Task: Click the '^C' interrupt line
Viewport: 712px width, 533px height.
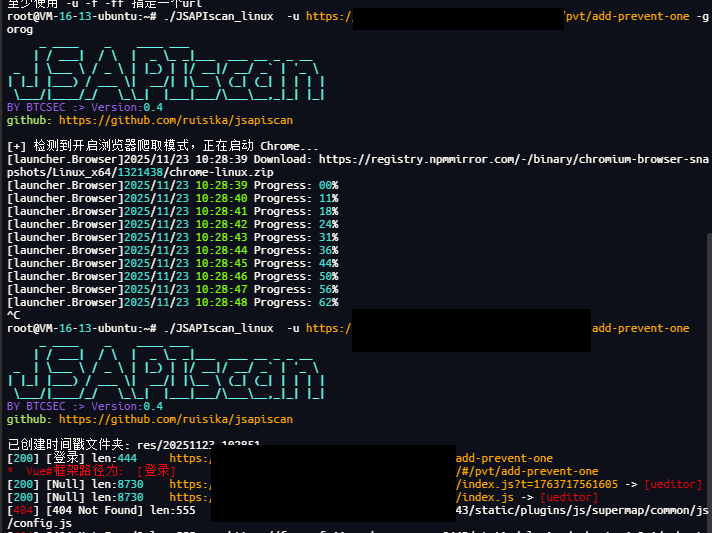Action: click(x=14, y=315)
